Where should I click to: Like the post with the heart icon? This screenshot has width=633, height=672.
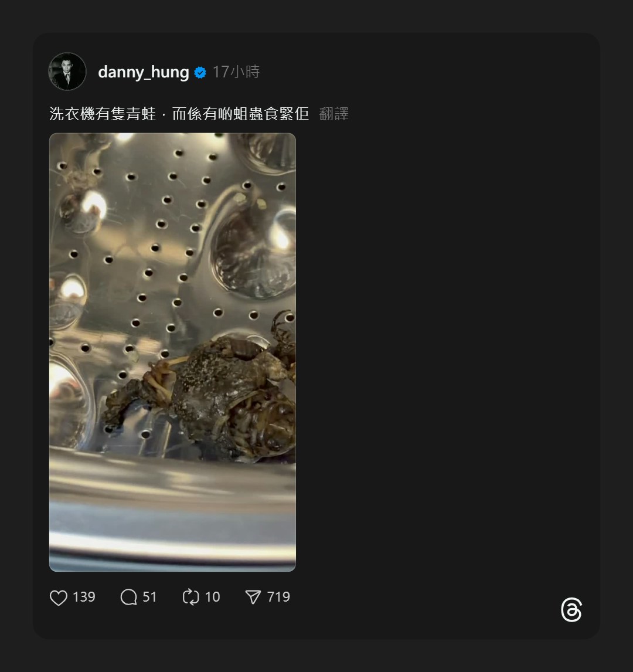59,598
